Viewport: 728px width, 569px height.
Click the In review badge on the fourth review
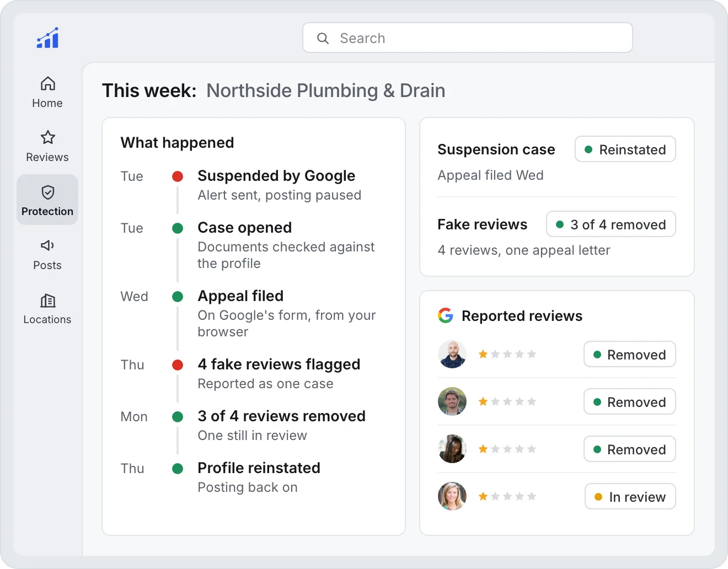pos(630,497)
